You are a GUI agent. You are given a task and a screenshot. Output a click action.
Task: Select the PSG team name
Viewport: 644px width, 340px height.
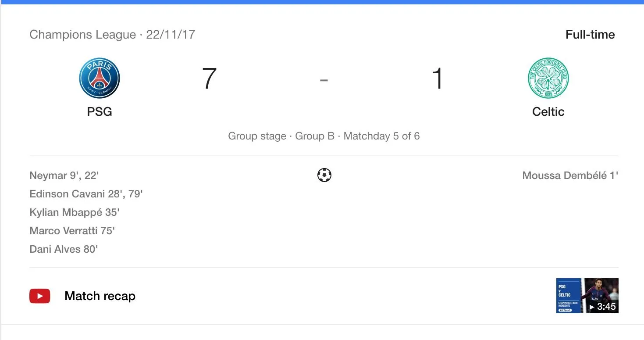click(x=100, y=111)
